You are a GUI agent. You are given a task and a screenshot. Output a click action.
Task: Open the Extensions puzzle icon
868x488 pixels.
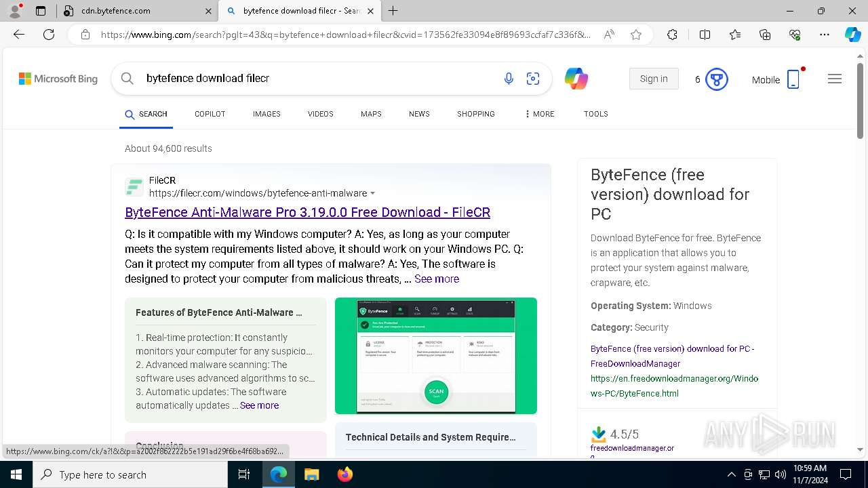tap(672, 35)
